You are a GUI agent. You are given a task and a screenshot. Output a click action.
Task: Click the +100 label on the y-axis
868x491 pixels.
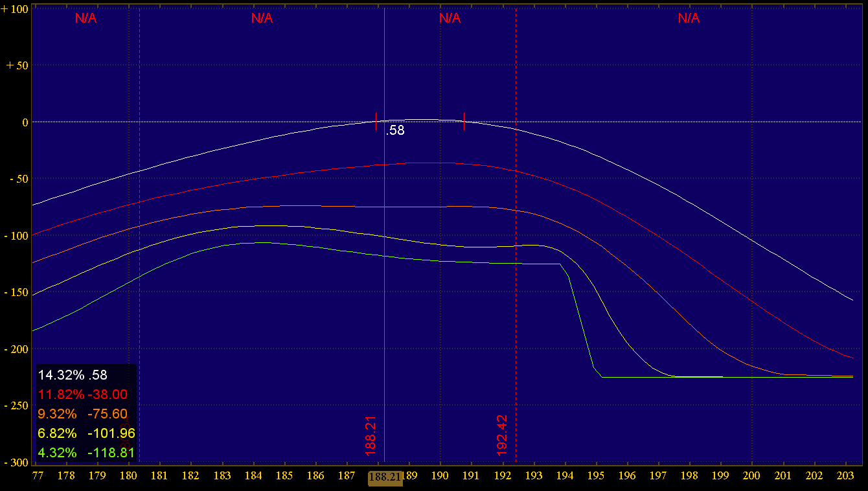click(x=16, y=9)
